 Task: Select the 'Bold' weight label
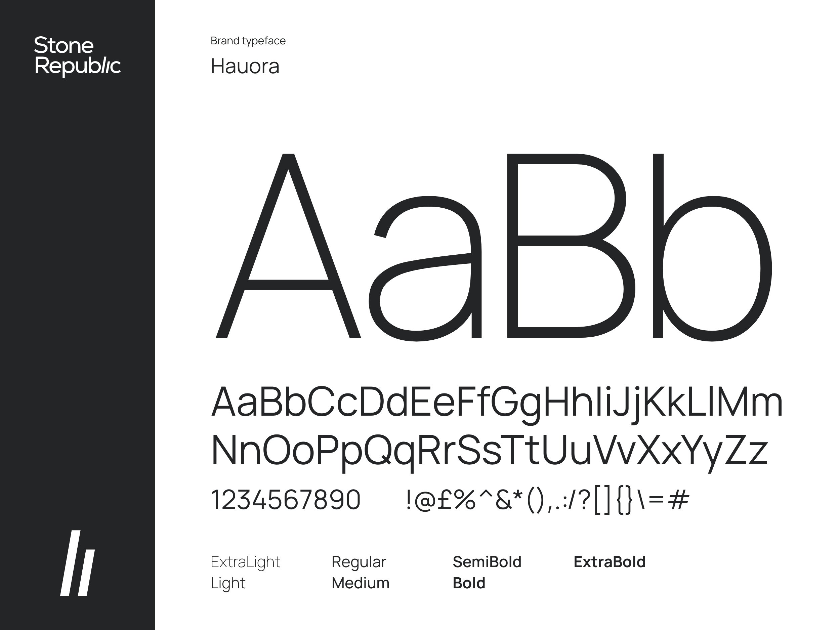click(469, 583)
